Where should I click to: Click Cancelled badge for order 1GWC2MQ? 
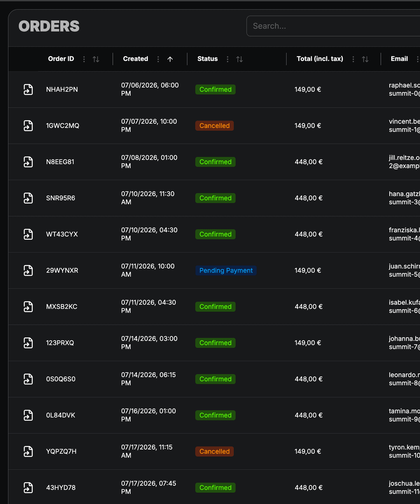pos(214,126)
